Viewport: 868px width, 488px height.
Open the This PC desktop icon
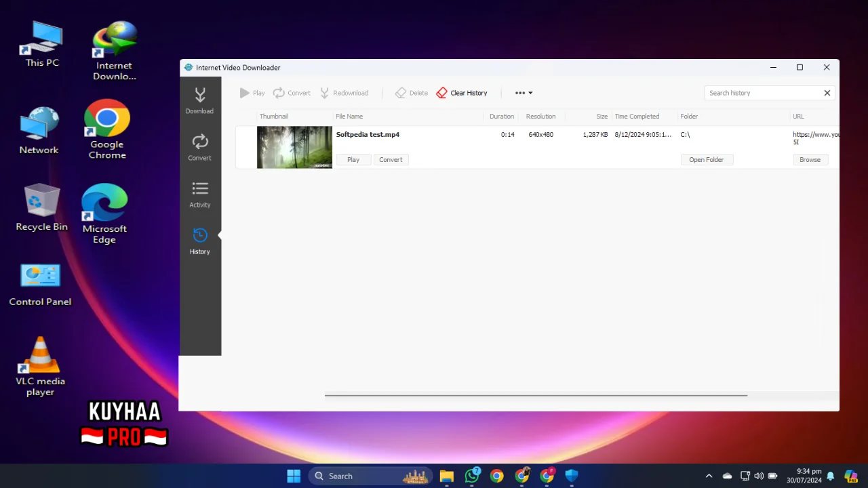point(42,44)
